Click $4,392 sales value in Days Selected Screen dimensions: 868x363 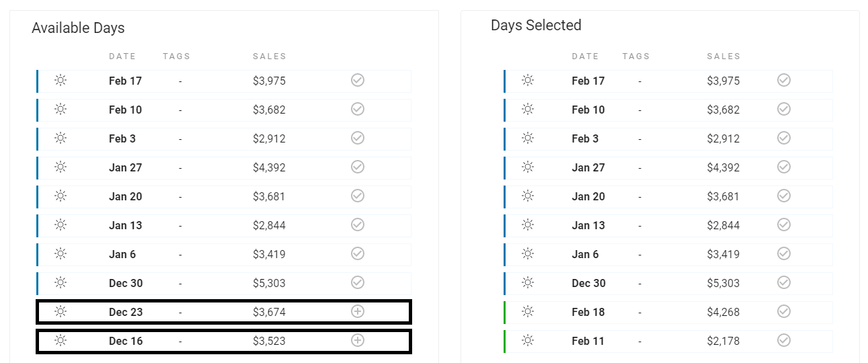[723, 167]
